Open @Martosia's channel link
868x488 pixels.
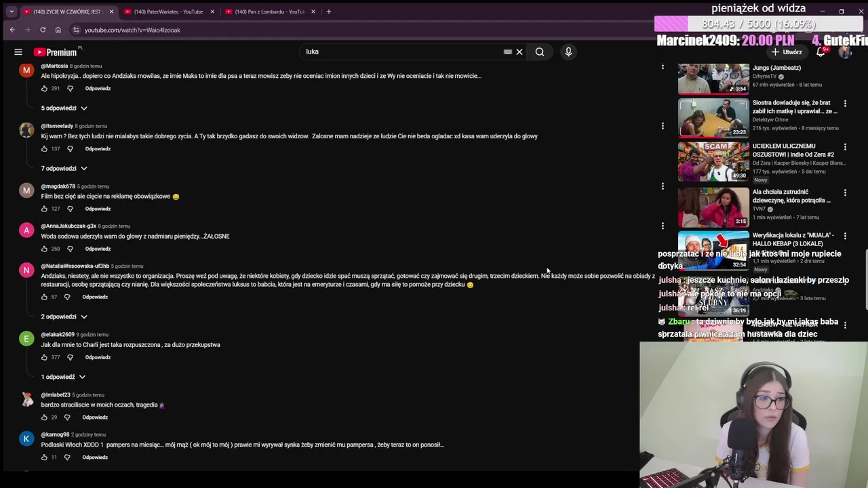point(54,66)
